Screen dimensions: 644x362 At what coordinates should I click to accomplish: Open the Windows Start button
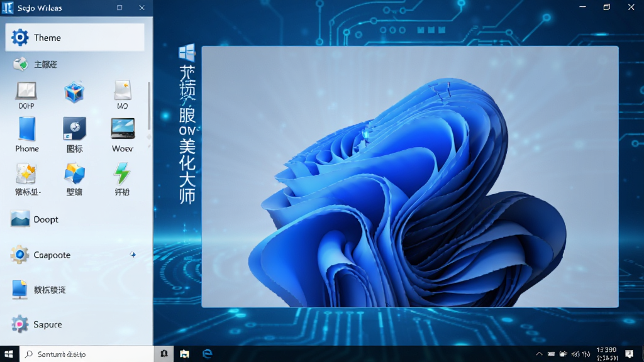pyautogui.click(x=9, y=354)
